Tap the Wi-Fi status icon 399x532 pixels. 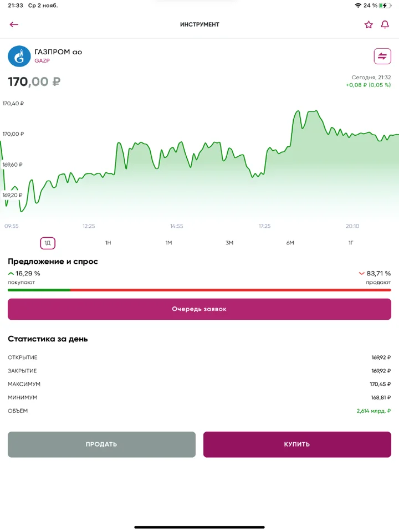click(x=358, y=6)
